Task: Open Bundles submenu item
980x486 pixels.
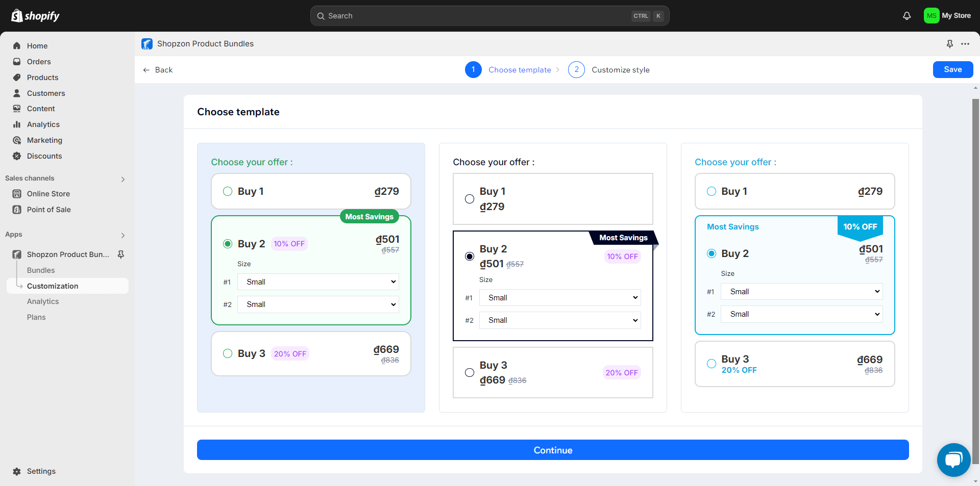Action: point(41,270)
